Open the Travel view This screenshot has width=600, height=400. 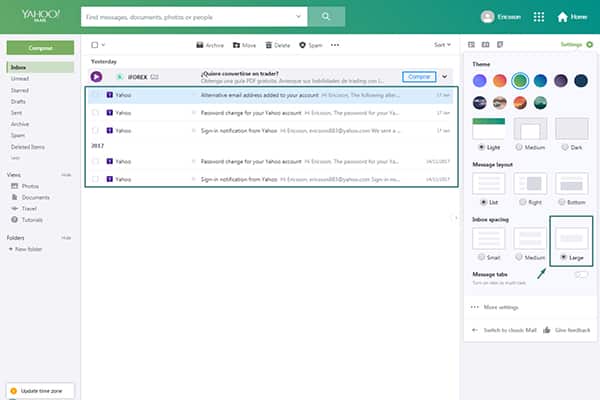pyautogui.click(x=24, y=209)
